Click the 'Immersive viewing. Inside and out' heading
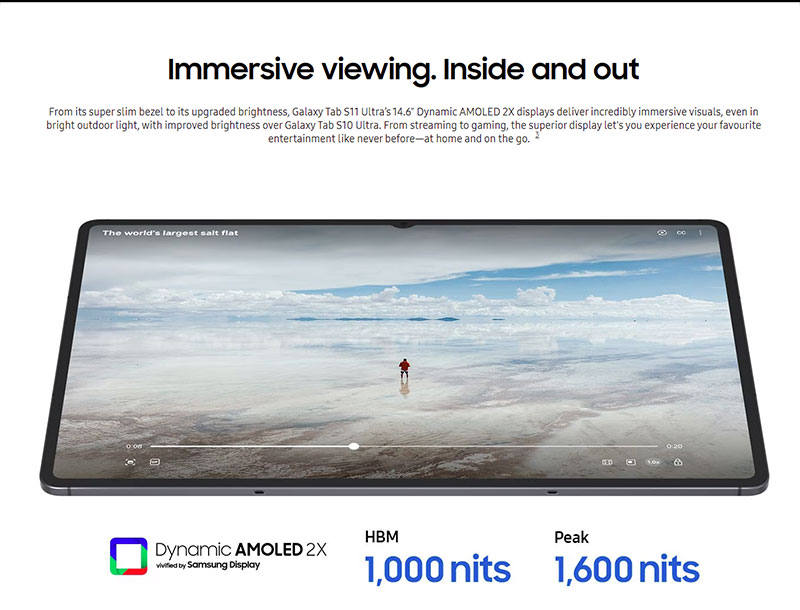 click(403, 70)
